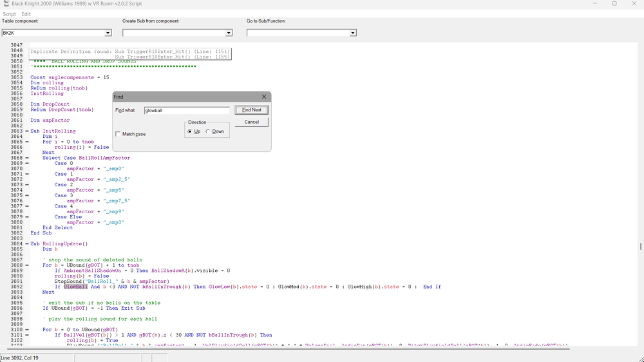Viewport: 644px width, 362px height.
Task: Collapse the For loop at line 3065
Action: tap(27, 142)
